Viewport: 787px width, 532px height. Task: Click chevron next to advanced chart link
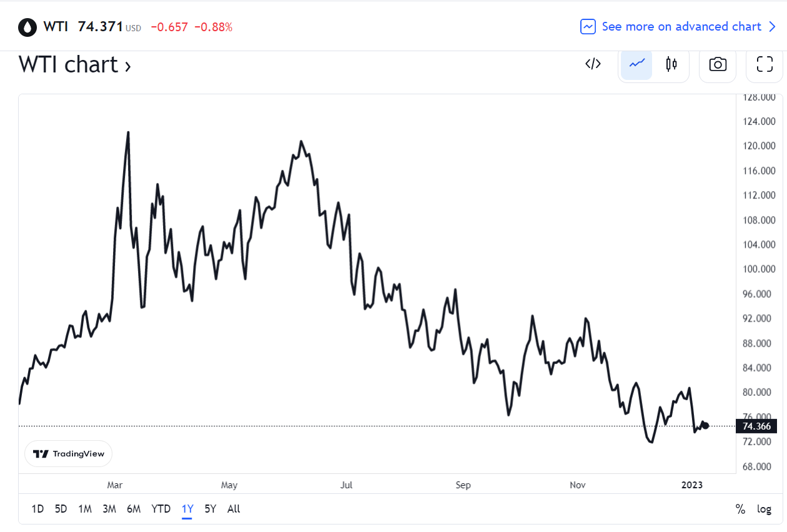772,27
